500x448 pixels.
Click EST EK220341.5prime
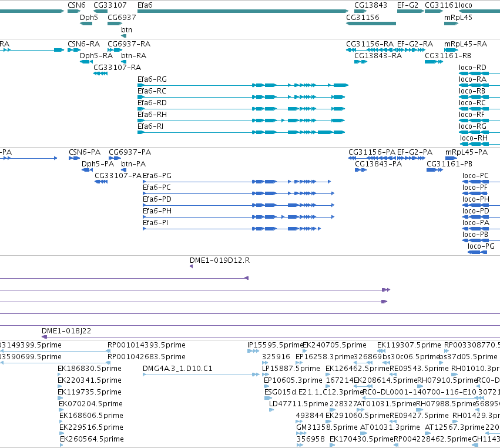[90, 380]
